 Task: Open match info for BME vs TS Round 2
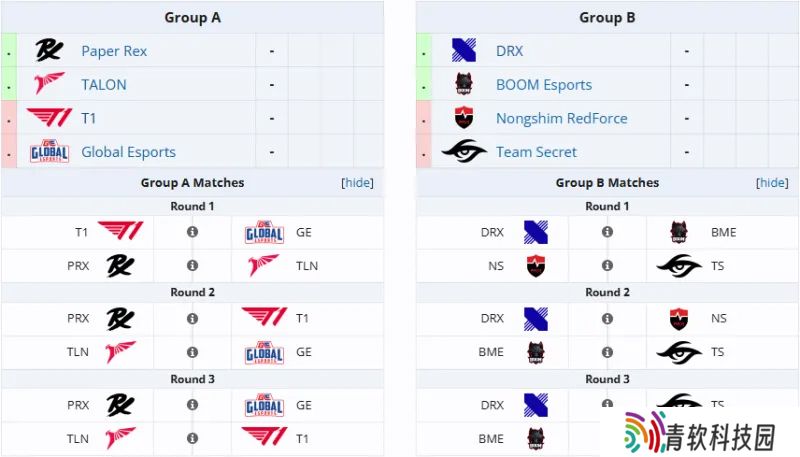(607, 352)
